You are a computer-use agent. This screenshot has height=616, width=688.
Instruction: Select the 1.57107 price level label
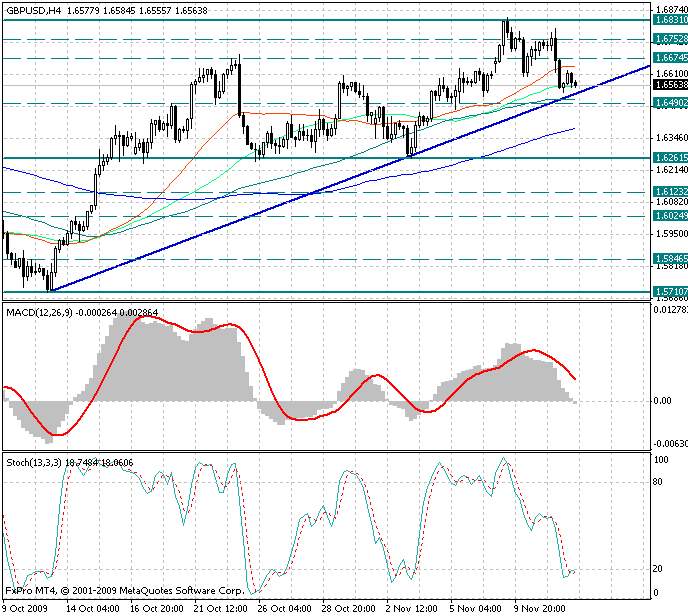(x=670, y=291)
